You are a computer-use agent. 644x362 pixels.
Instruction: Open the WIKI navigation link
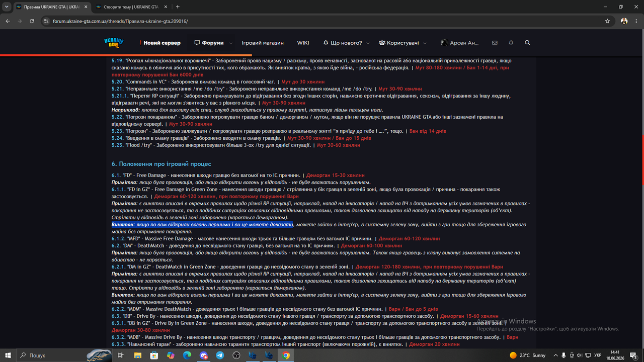(x=303, y=43)
